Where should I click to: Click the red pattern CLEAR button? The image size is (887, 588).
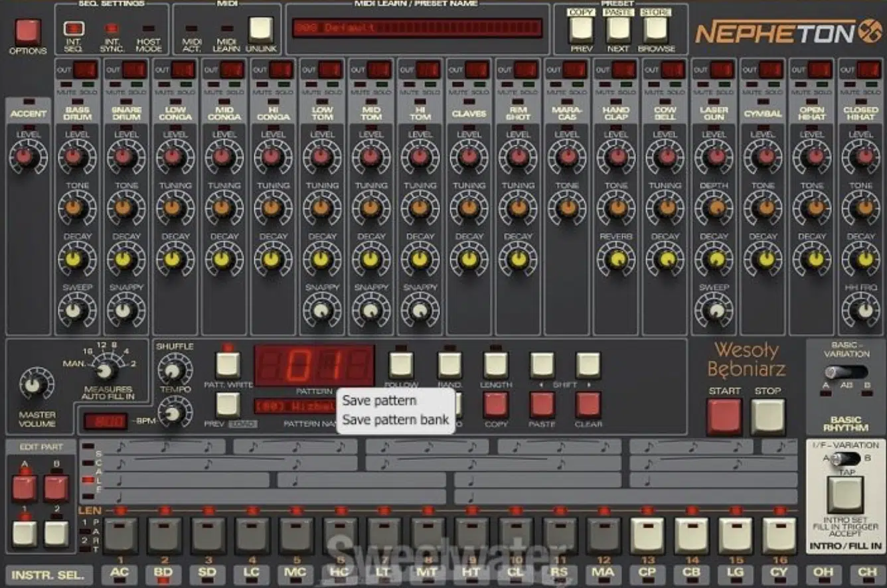588,405
